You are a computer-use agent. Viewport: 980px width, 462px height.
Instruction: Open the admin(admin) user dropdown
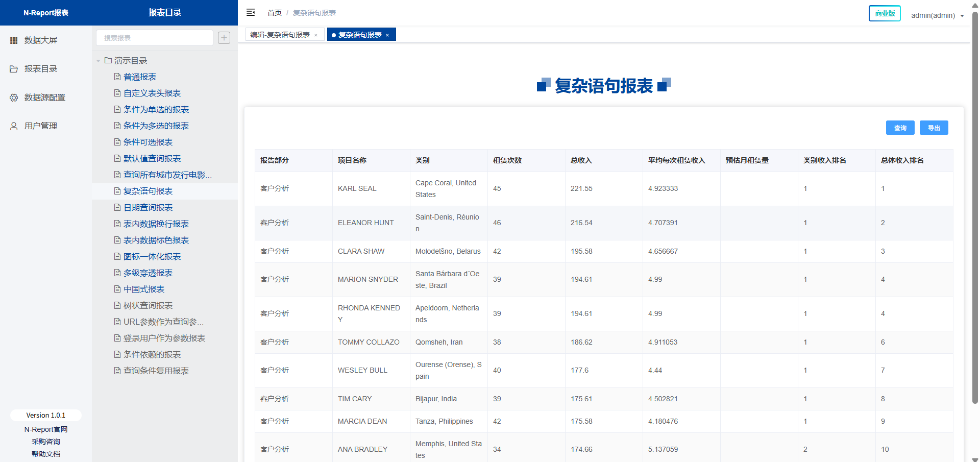tap(937, 15)
